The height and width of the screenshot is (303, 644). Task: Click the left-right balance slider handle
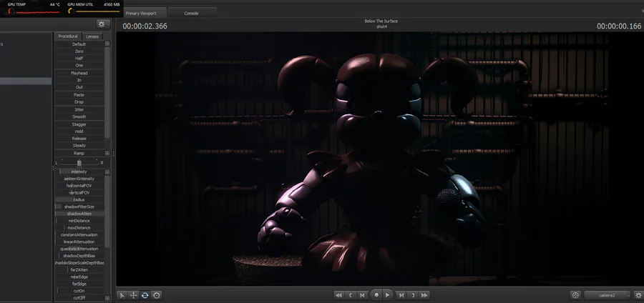click(79, 163)
